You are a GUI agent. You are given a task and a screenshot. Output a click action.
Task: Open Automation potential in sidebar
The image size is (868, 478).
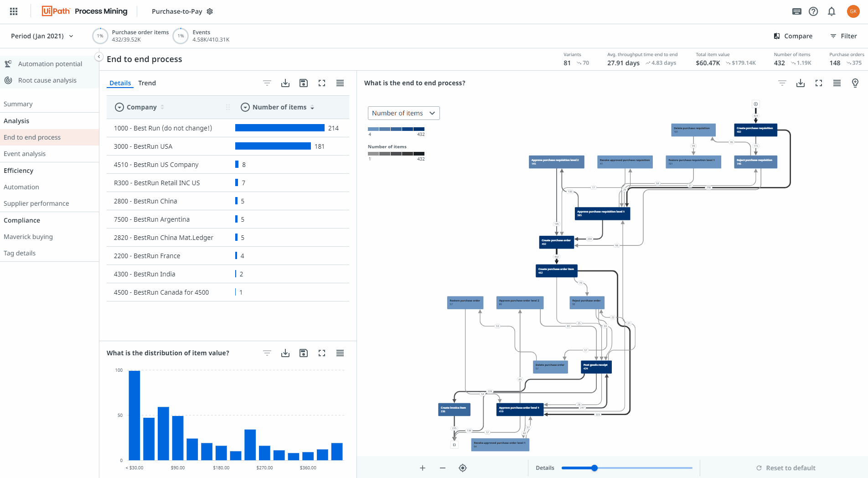(x=50, y=64)
